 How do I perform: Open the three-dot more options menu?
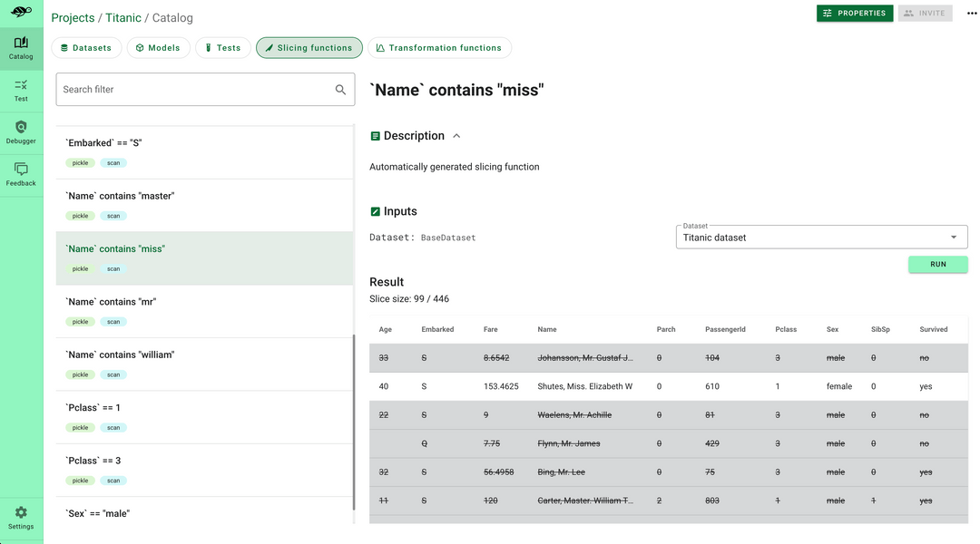click(972, 13)
